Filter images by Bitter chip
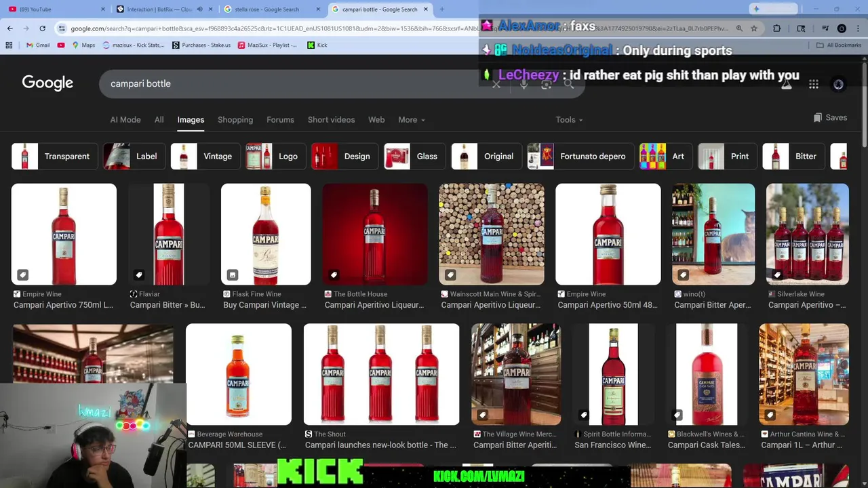The image size is (868, 488). (793, 157)
